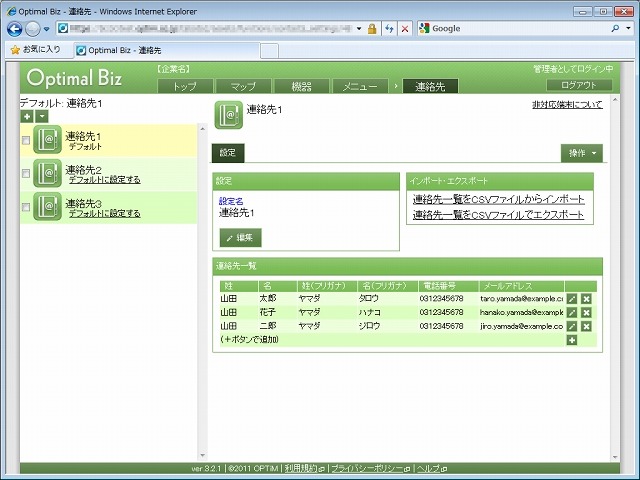Open the recent pages dropdown by the Forward button
640x480 pixels.
click(46, 29)
